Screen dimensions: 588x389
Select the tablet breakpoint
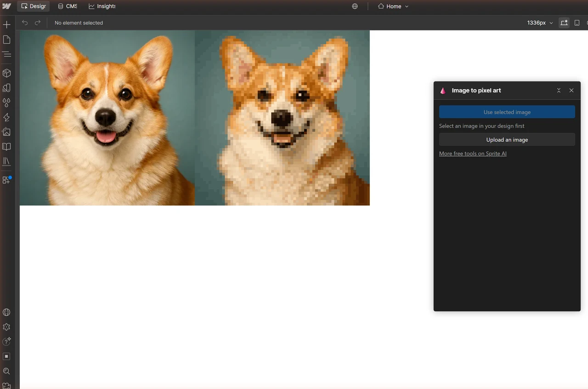[577, 23]
